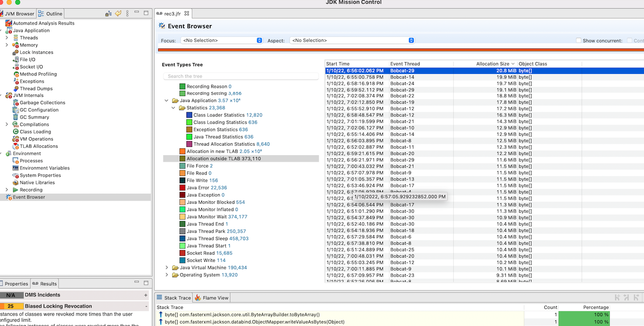Minimize the Properties/Results panel
The width and height of the screenshot is (644, 326).
(136, 282)
